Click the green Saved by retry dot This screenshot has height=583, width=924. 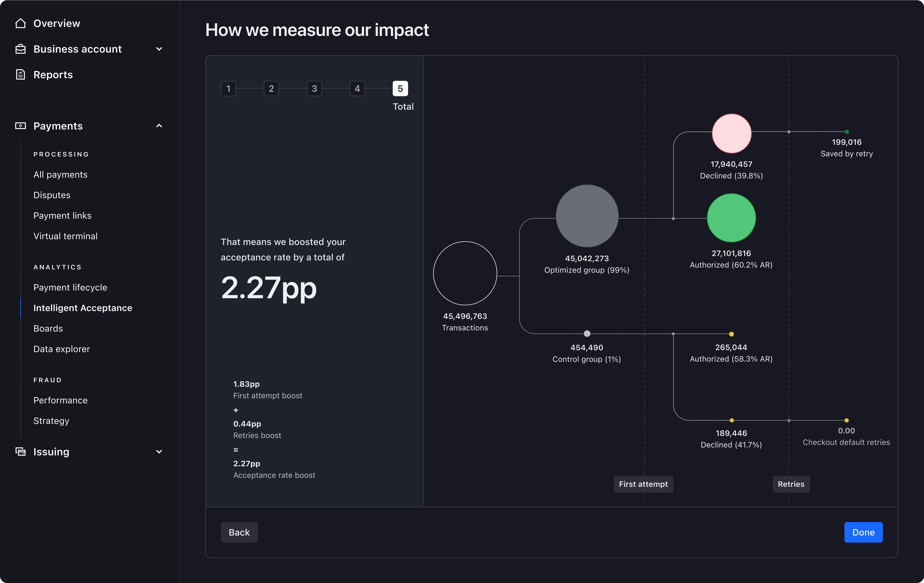point(847,132)
